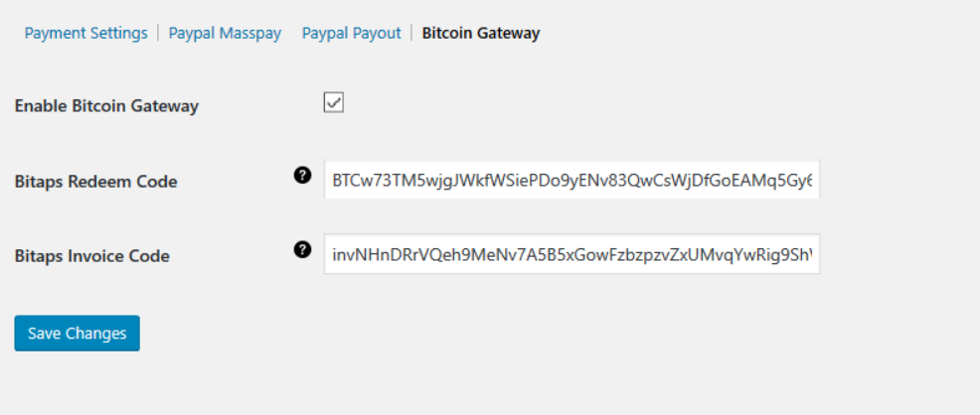Go to the Paypal Payout tab
Viewport: 980px width, 415px height.
point(351,33)
